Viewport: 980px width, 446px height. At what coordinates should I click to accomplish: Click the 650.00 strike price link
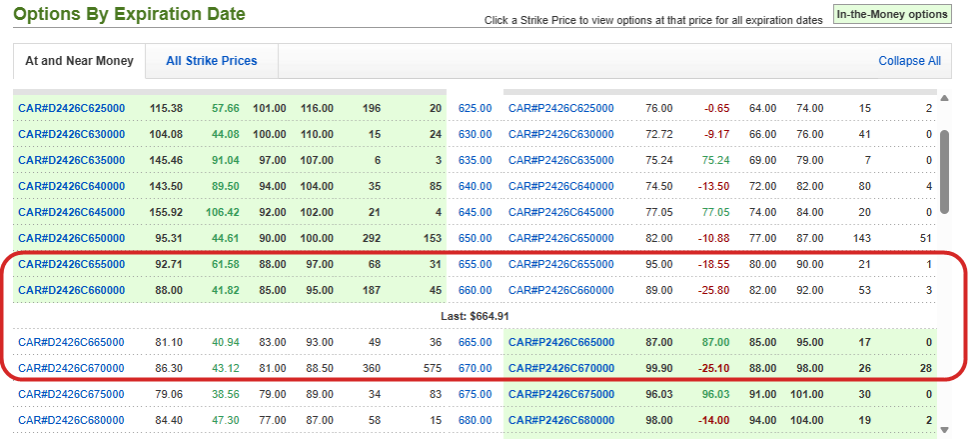[475, 238]
